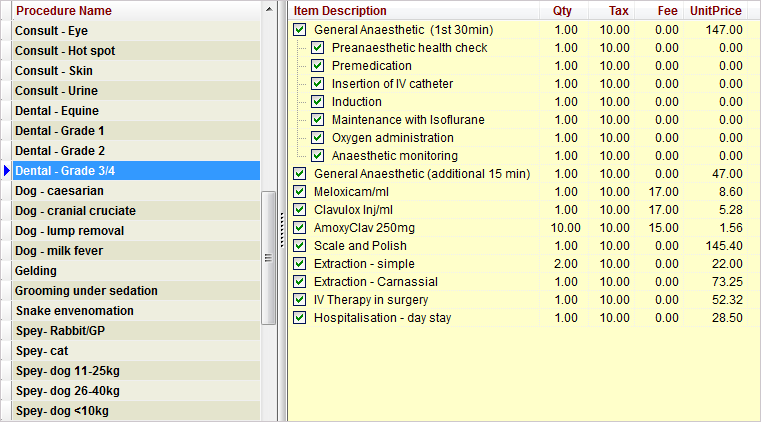Sort by Item Description column header
Image resolution: width=761 pixels, height=422 pixels.
[340, 11]
